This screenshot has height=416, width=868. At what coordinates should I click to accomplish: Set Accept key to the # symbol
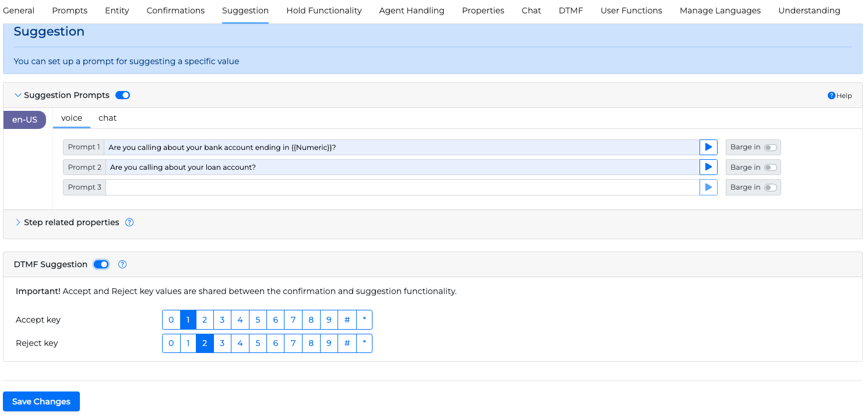click(x=347, y=320)
